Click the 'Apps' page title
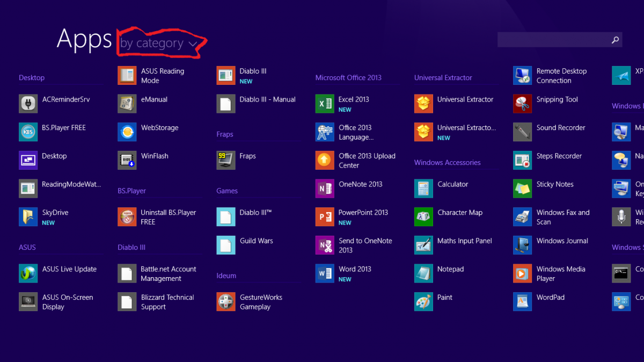644x362 pixels. 84,40
